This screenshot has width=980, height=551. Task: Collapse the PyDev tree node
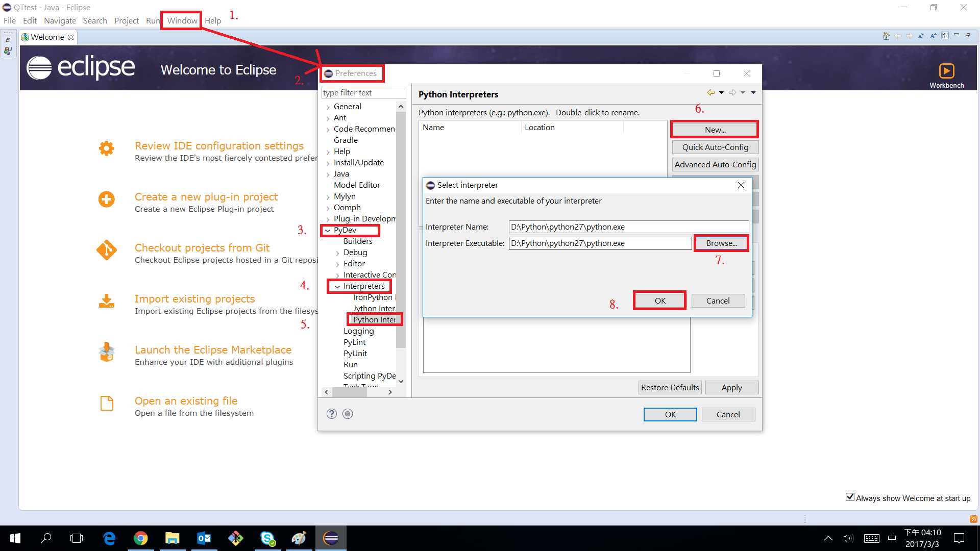click(328, 231)
